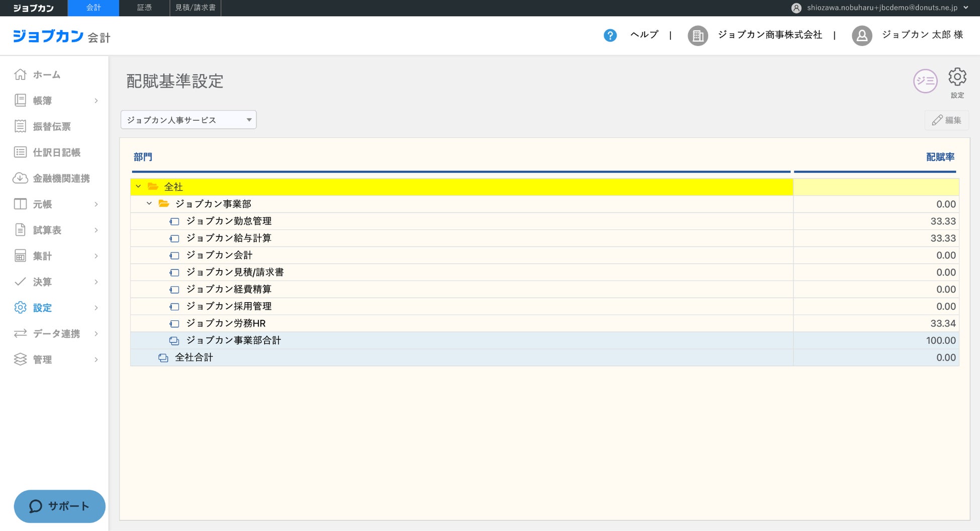Click the department icon of ジョブカン給与計算
Image resolution: width=980 pixels, height=531 pixels.
click(x=174, y=238)
